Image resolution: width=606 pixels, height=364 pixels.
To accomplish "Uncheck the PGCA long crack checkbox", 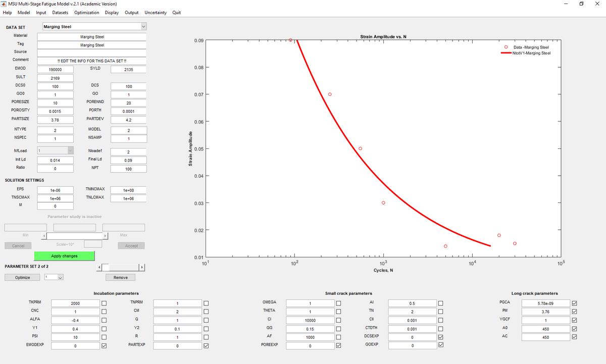I will click(x=574, y=303).
